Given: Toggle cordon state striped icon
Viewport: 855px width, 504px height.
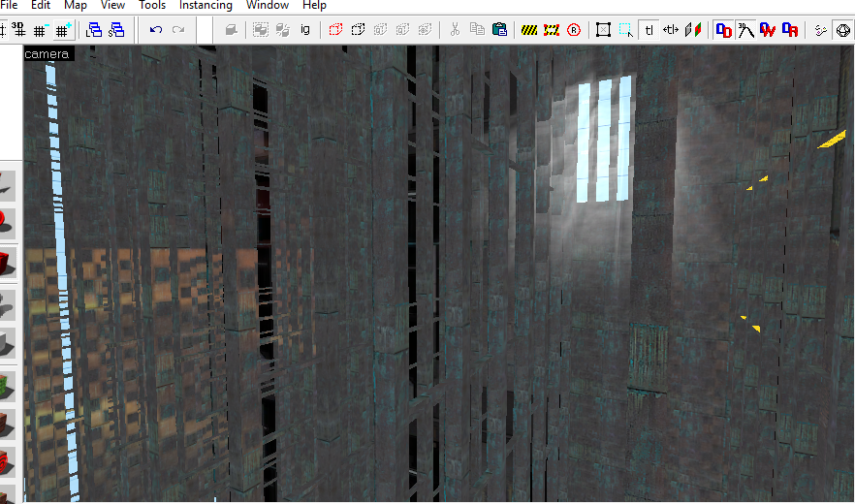Looking at the screenshot, I should pos(529,29).
